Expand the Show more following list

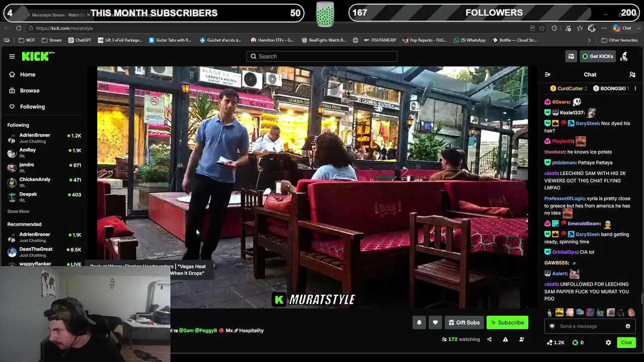(x=18, y=212)
